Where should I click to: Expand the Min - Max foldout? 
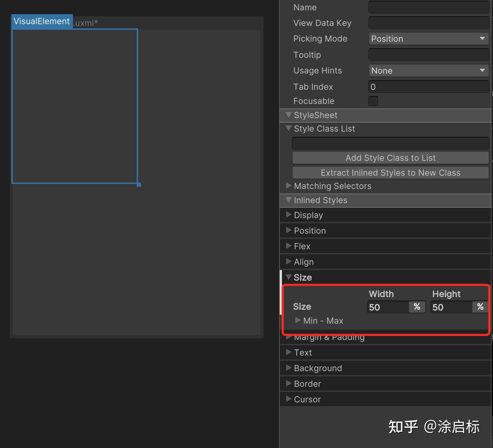pyautogui.click(x=298, y=320)
